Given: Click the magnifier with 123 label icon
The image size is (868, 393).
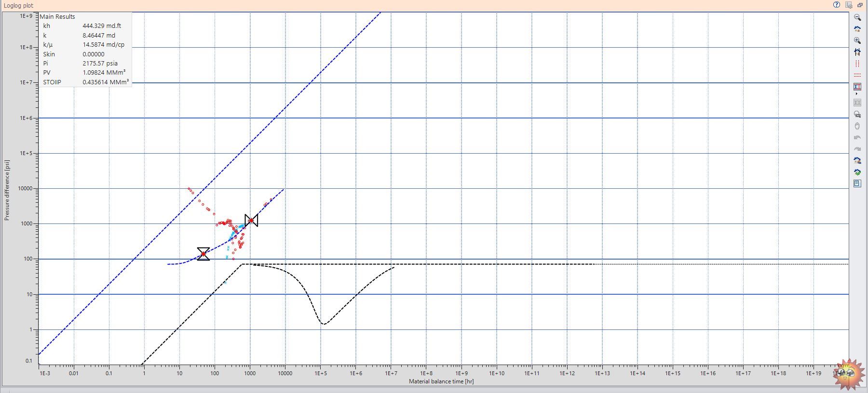Looking at the screenshot, I should (857, 114).
